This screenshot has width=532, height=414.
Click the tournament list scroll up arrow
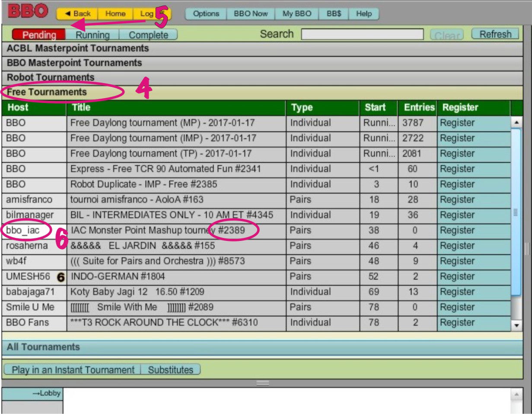tap(516, 122)
